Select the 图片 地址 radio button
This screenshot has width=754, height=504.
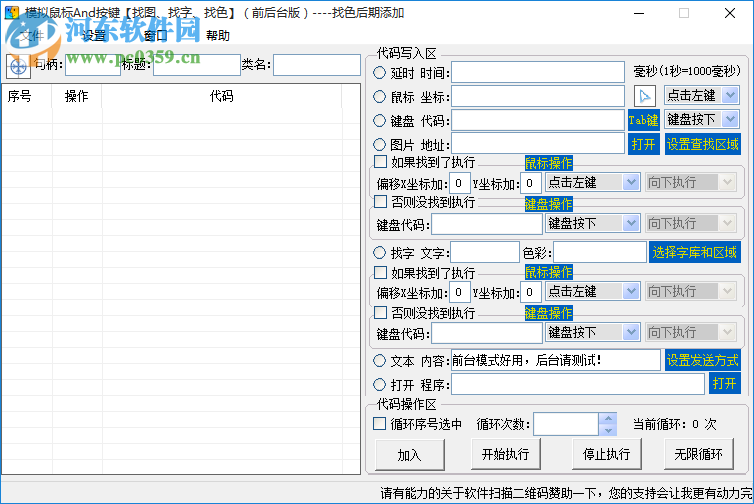coord(379,144)
